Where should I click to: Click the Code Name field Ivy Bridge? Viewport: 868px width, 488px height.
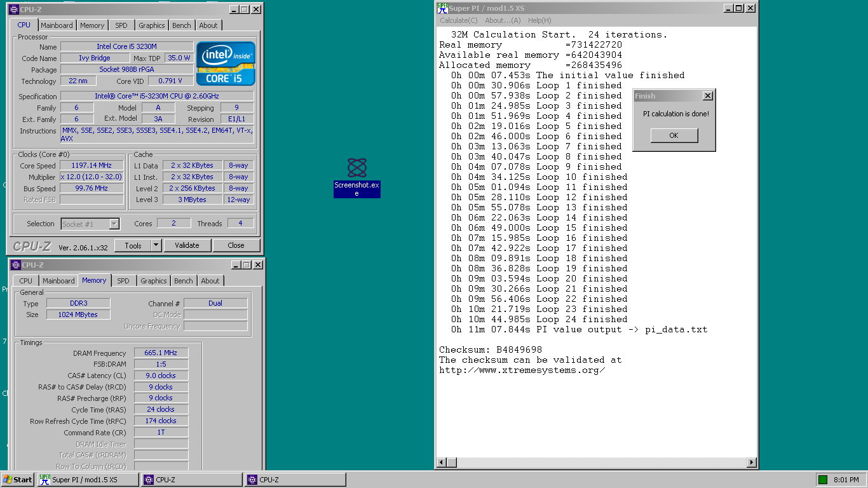tap(95, 58)
